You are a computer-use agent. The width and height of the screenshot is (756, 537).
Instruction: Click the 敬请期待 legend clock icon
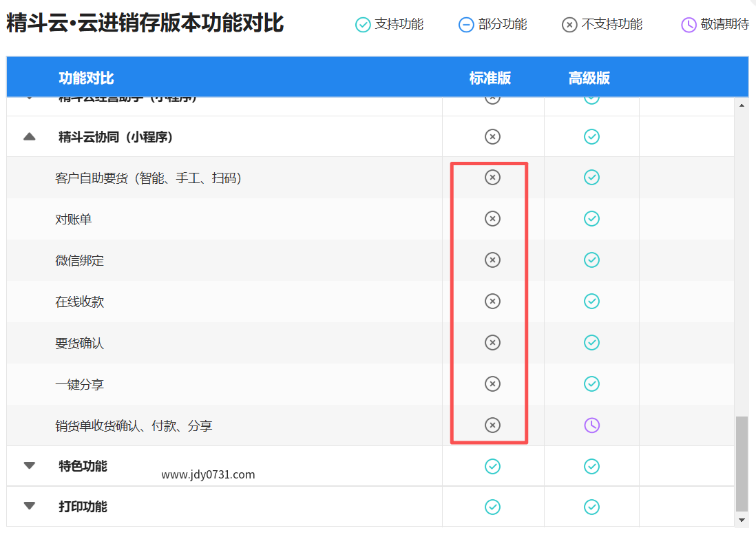[x=689, y=25]
